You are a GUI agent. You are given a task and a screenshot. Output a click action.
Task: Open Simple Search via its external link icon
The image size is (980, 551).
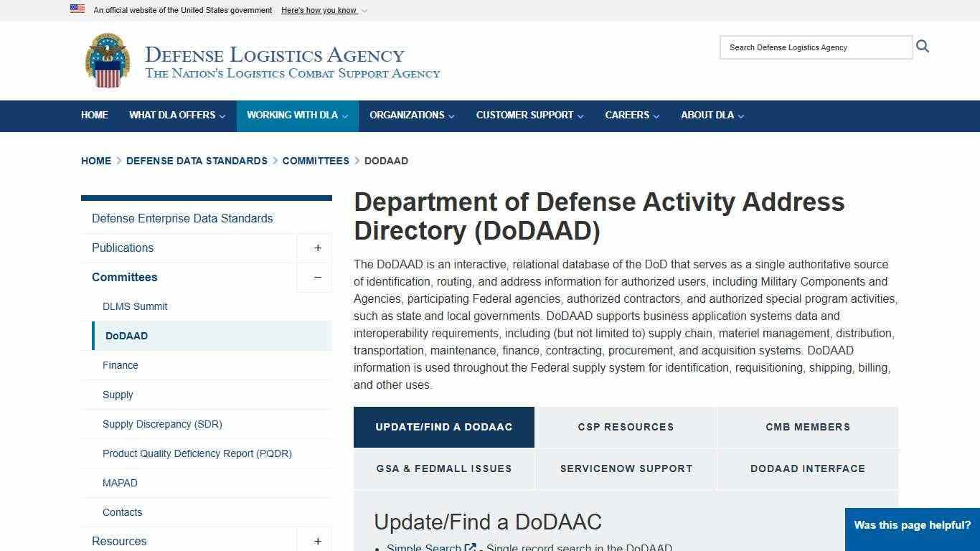point(471,547)
